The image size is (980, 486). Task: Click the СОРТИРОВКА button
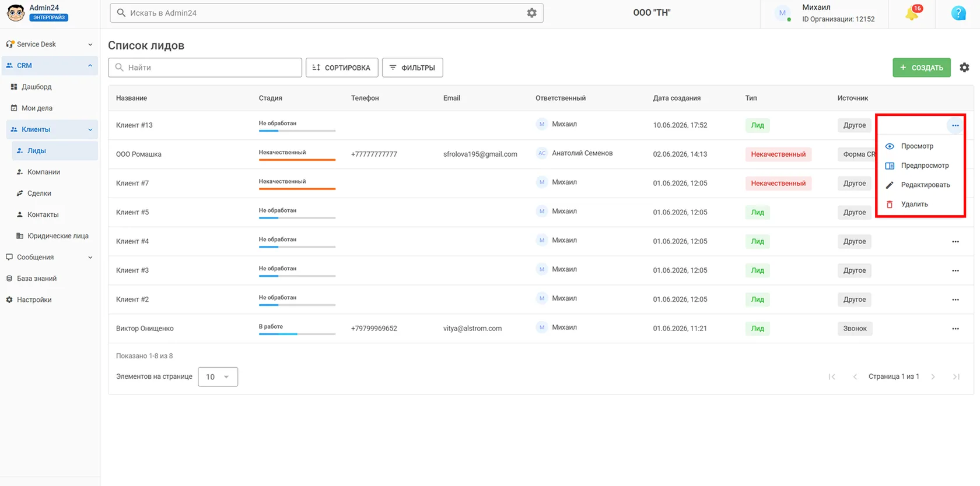tap(342, 68)
